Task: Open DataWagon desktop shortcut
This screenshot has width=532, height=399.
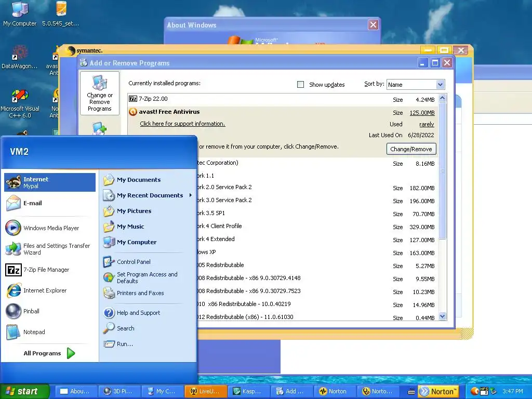Action: (x=20, y=57)
